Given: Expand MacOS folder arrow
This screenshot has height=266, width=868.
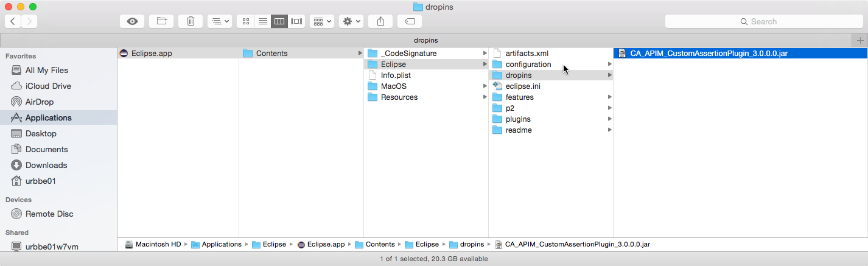Looking at the screenshot, I should coord(485,86).
